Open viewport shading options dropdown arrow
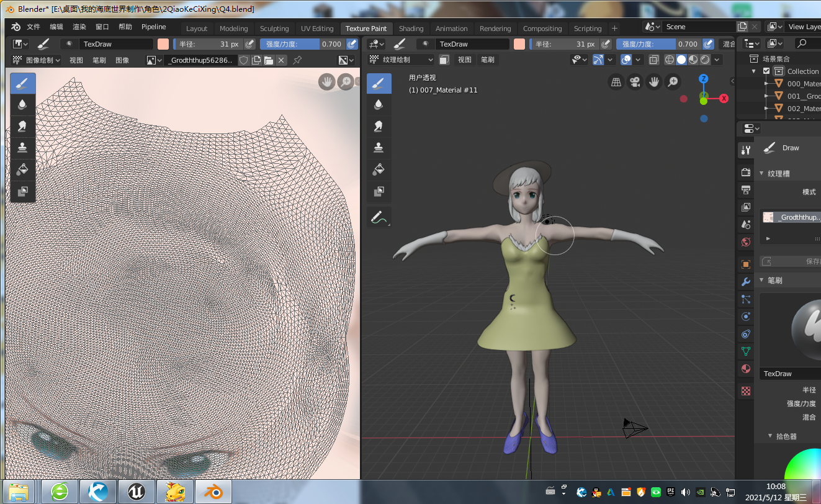The height and width of the screenshot is (504, 821). (x=717, y=60)
